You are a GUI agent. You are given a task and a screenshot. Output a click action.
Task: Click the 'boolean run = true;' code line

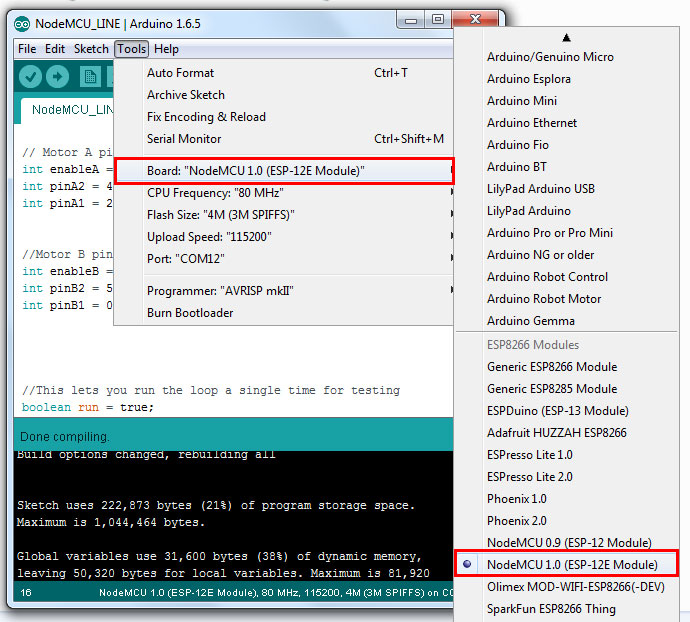pos(88,407)
